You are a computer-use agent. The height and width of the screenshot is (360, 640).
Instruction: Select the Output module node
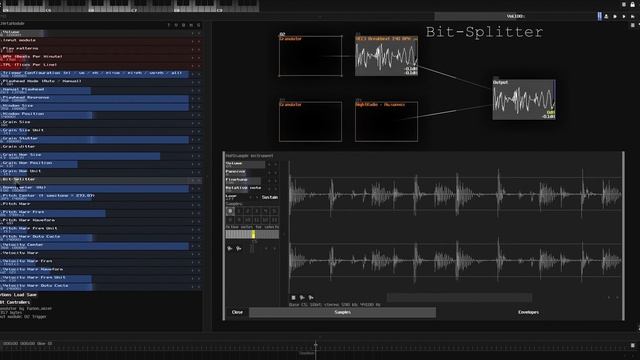pyautogui.click(x=524, y=99)
